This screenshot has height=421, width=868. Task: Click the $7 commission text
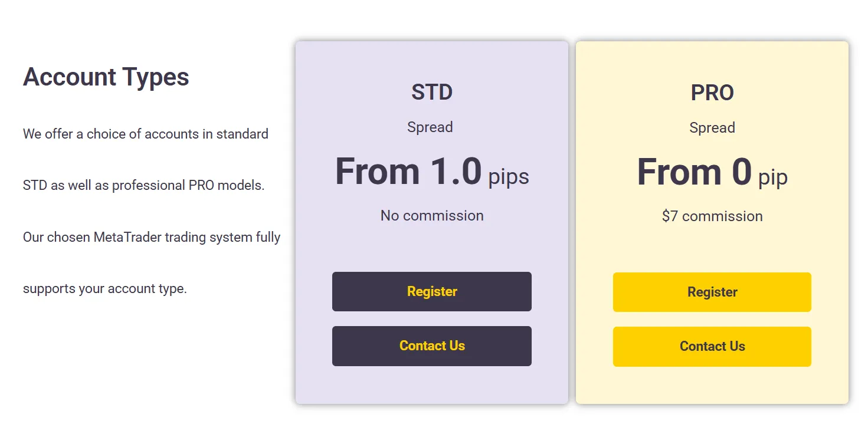click(x=712, y=216)
